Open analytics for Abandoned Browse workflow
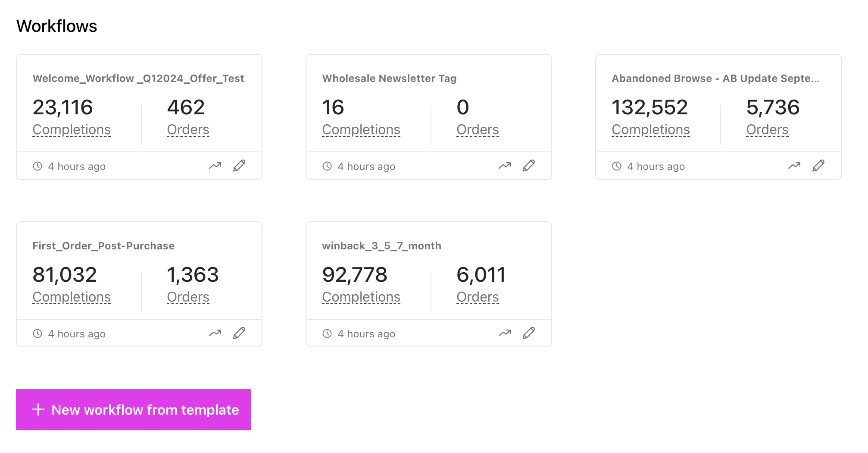Screen dimensions: 868x453 click(x=794, y=165)
